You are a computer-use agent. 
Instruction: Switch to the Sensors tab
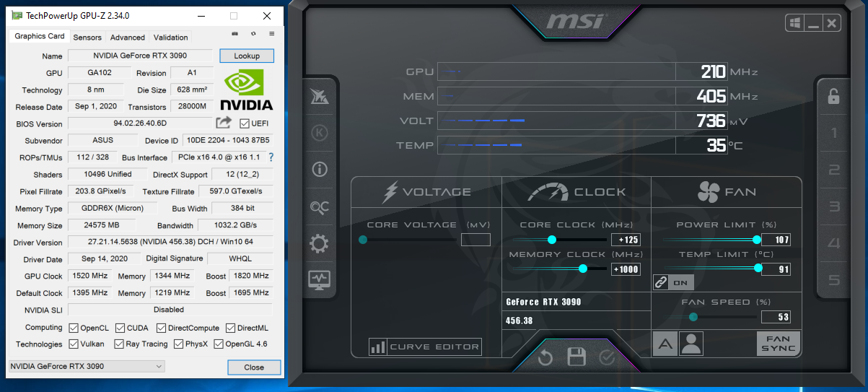coord(87,38)
